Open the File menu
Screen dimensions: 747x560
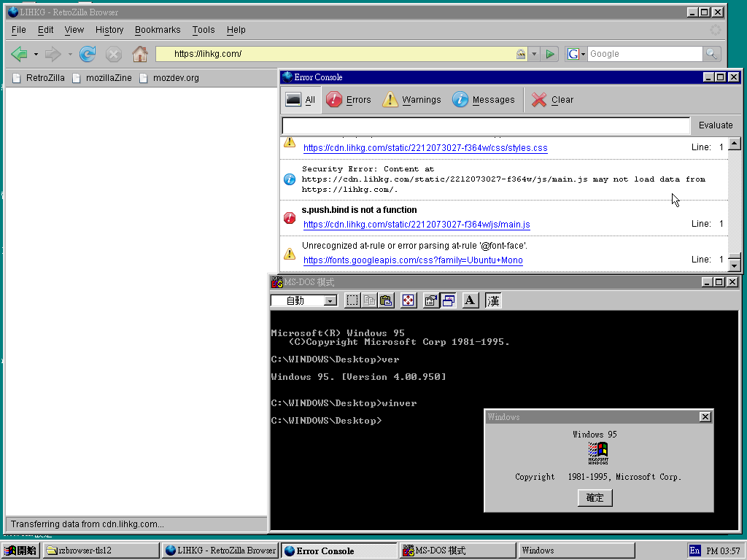18,29
